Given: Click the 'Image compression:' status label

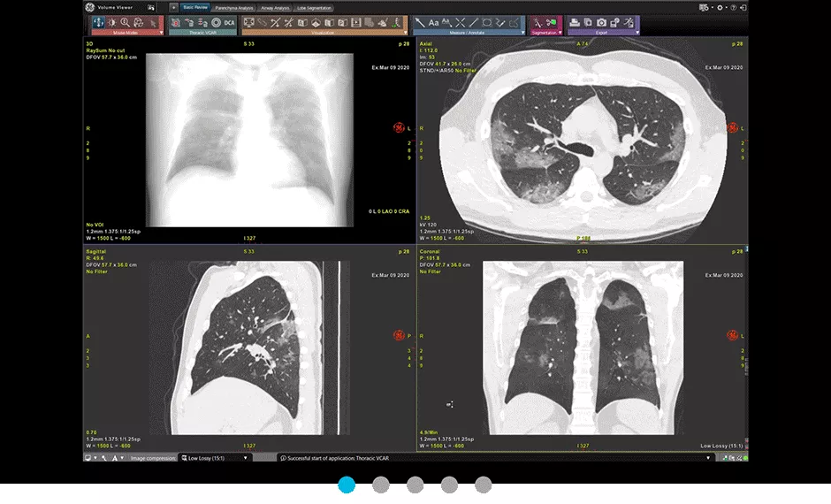Looking at the screenshot, I should coord(153,458).
